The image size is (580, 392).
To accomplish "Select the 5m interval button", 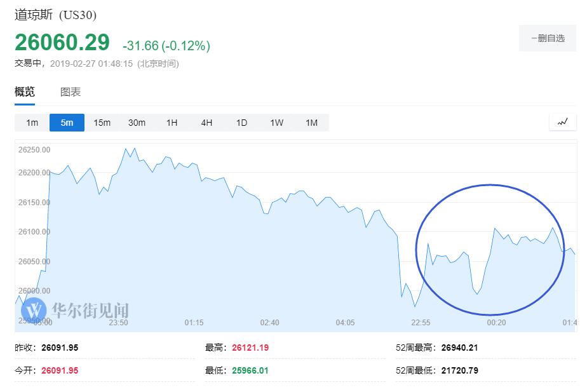I will 67,123.
